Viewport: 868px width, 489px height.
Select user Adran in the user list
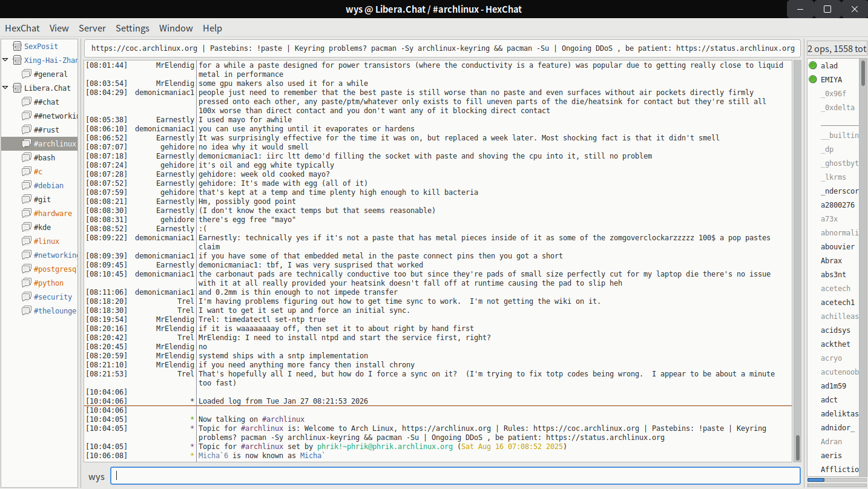coord(833,442)
